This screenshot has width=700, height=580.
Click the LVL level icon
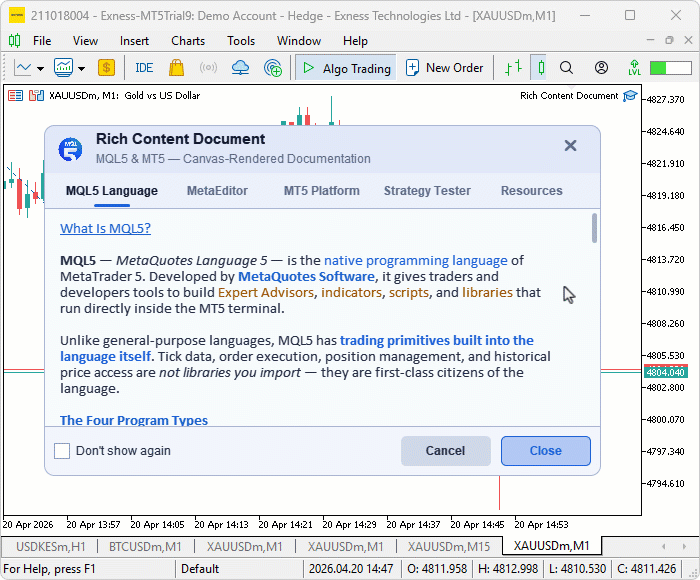point(634,68)
